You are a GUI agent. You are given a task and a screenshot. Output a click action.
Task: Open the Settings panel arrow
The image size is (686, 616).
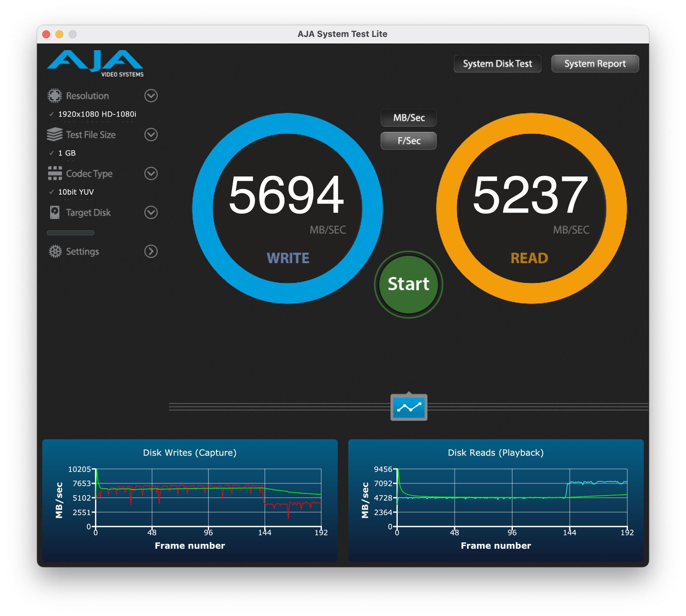point(151,251)
